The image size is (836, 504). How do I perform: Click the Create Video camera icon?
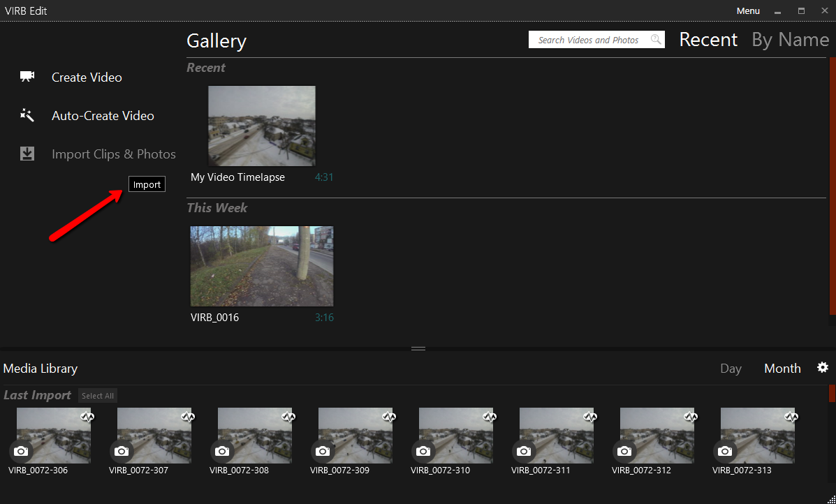[x=27, y=77]
